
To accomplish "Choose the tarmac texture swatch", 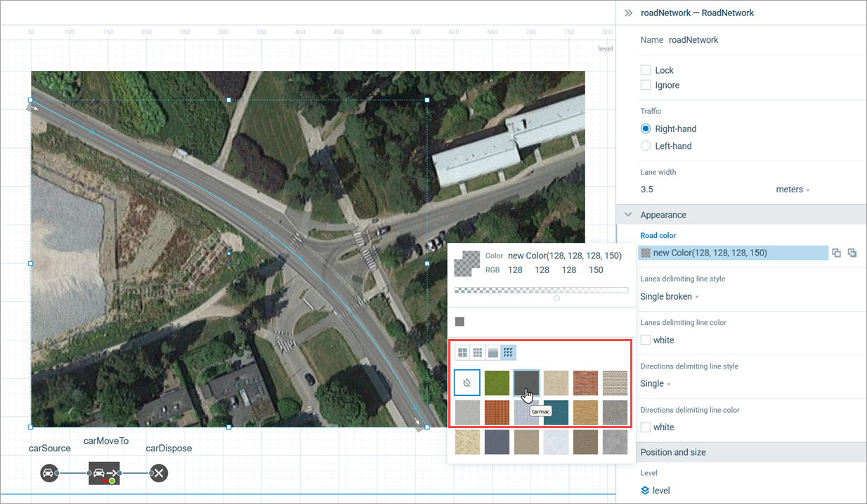I will [x=526, y=383].
